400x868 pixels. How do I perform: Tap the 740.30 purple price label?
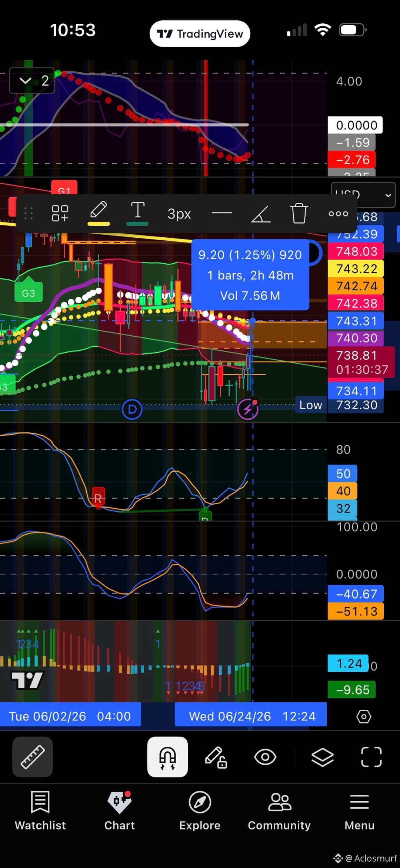click(x=356, y=338)
